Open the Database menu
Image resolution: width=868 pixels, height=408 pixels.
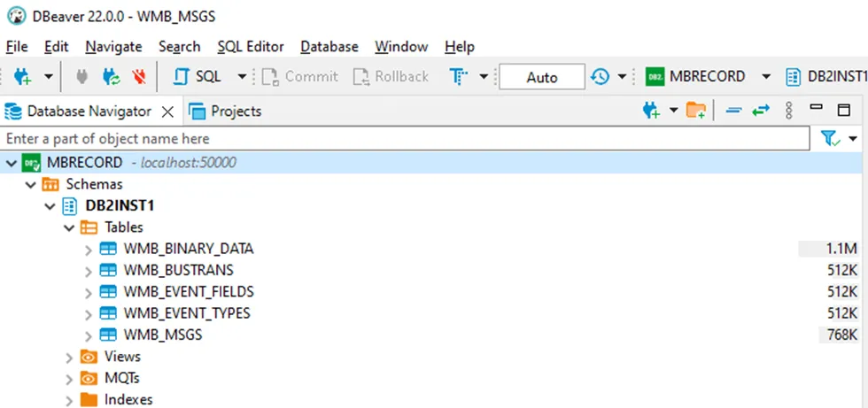tap(329, 46)
